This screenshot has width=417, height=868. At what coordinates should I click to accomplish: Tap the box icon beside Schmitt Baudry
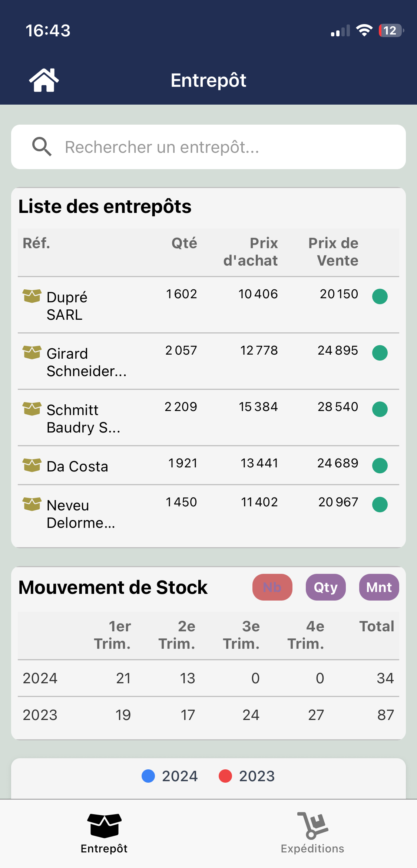pyautogui.click(x=32, y=409)
